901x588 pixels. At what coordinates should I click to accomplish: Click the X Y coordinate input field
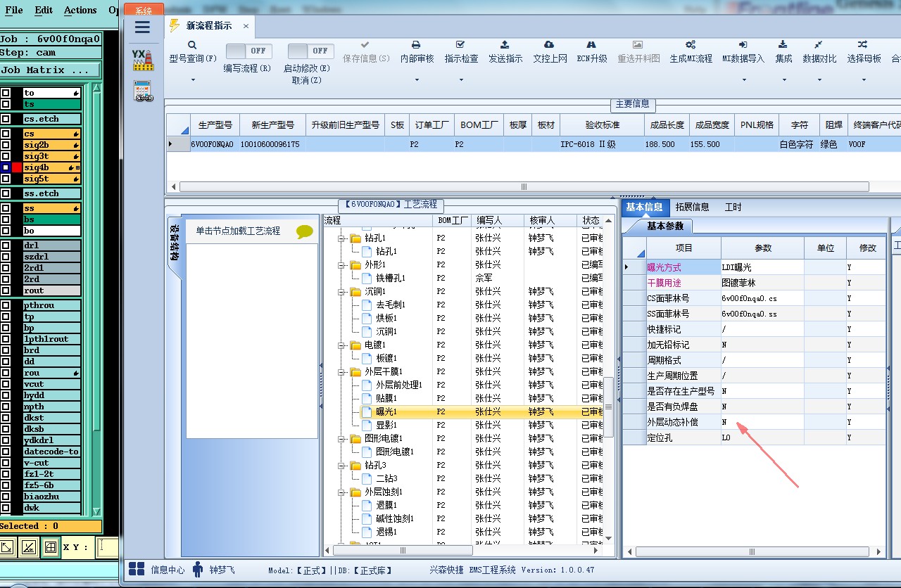107,547
